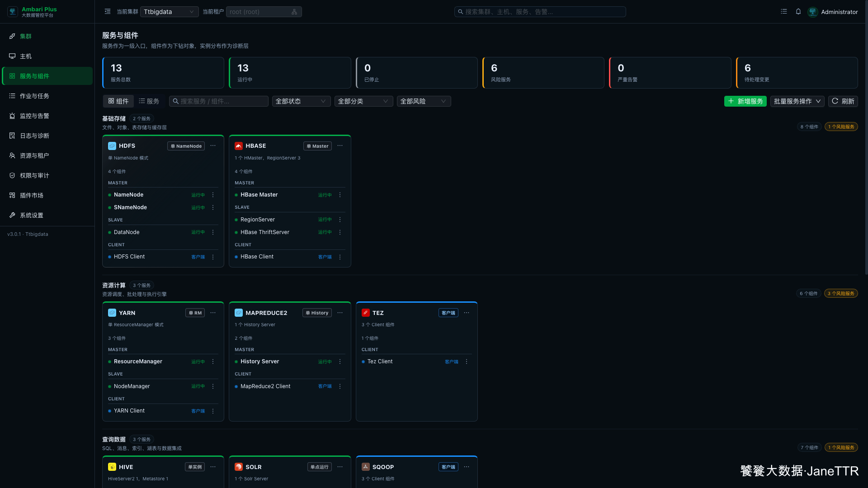
Task: Open the 全部状态 filter dropdown
Action: pos(301,101)
